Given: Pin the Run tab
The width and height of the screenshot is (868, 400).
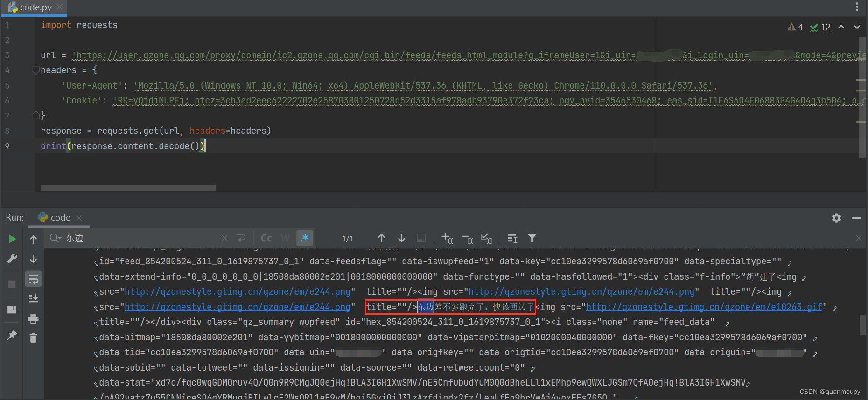Looking at the screenshot, I should tap(12, 335).
